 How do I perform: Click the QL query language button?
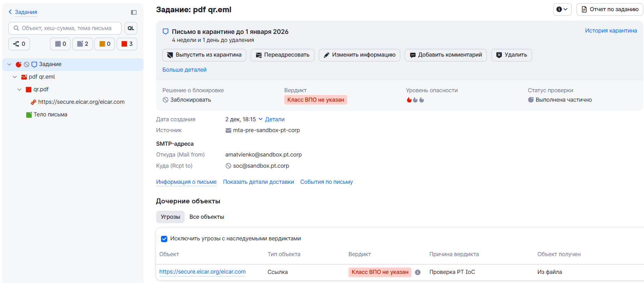131,28
